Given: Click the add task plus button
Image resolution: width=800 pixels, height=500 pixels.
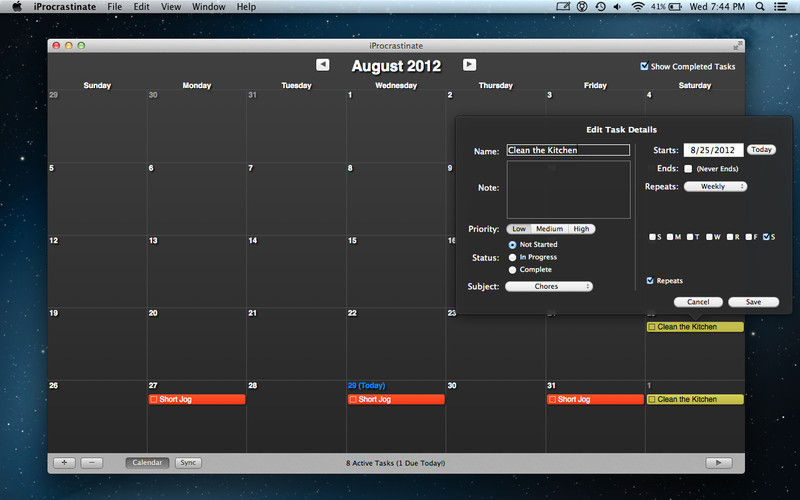Looking at the screenshot, I should (x=64, y=463).
